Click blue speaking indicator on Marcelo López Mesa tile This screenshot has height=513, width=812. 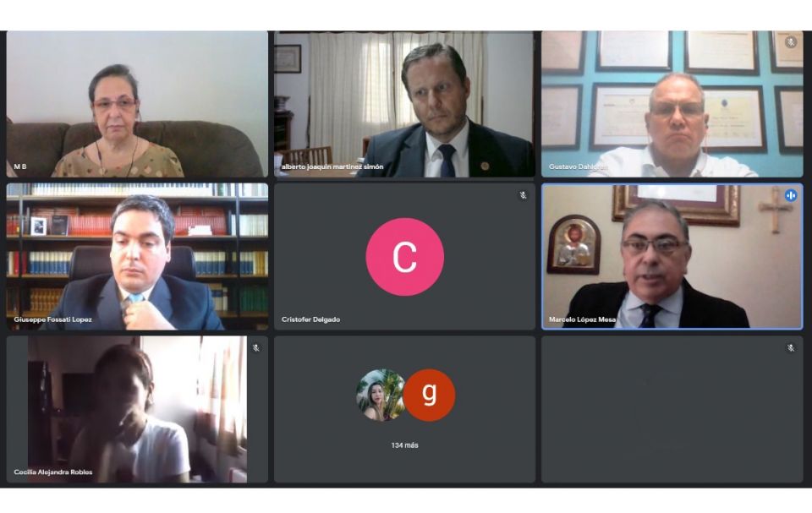(x=791, y=195)
